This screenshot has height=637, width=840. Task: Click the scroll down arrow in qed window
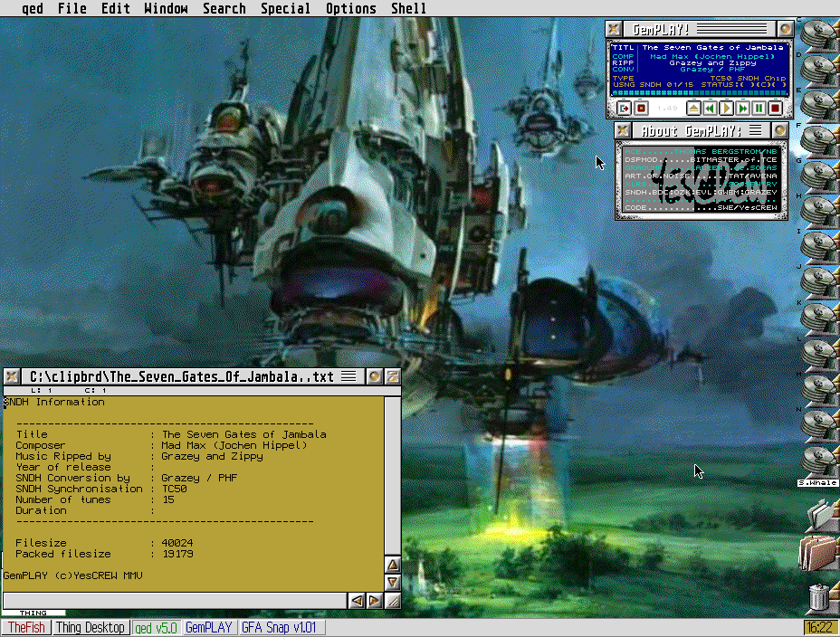click(393, 583)
